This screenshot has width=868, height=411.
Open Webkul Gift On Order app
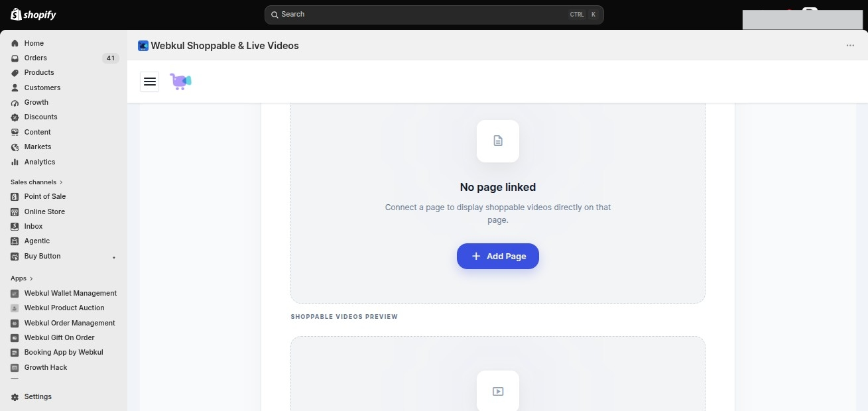(60, 337)
